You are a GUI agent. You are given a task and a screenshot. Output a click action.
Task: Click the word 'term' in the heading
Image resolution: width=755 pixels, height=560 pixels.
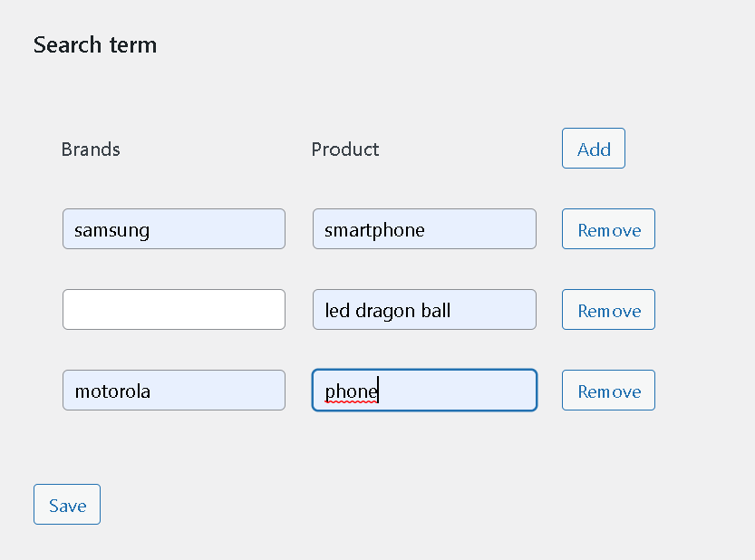pyautogui.click(x=133, y=45)
